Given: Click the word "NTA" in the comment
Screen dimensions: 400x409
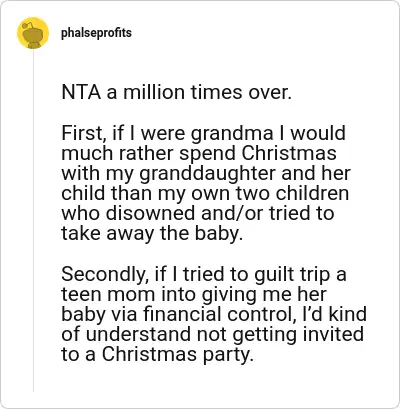Looking at the screenshot, I should click(81, 92).
